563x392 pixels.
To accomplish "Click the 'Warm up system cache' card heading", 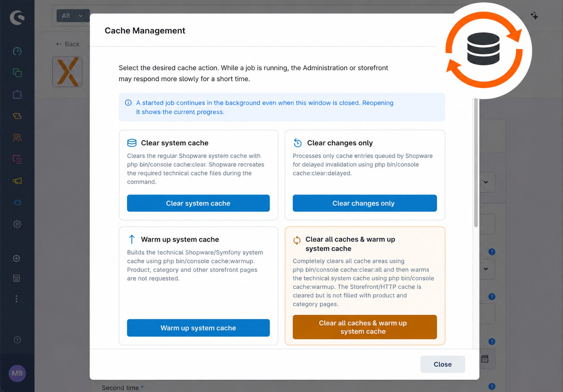I will (180, 239).
